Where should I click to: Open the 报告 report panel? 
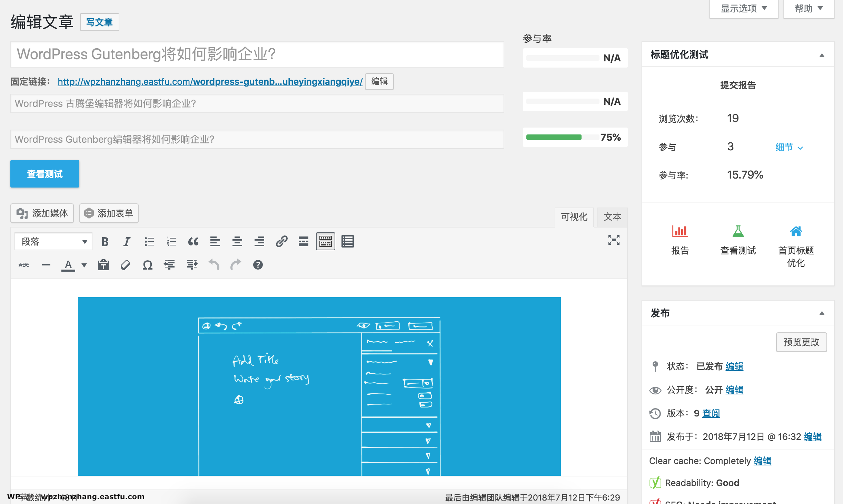[x=680, y=240]
